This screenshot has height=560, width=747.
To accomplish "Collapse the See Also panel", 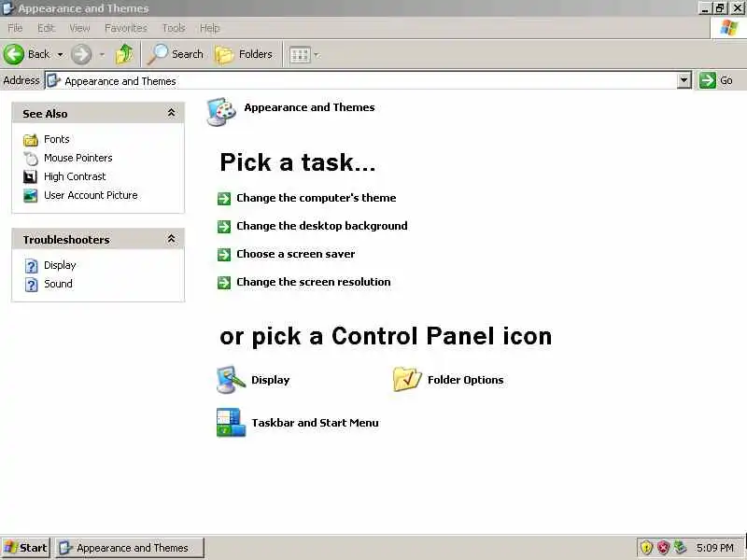I will (171, 113).
